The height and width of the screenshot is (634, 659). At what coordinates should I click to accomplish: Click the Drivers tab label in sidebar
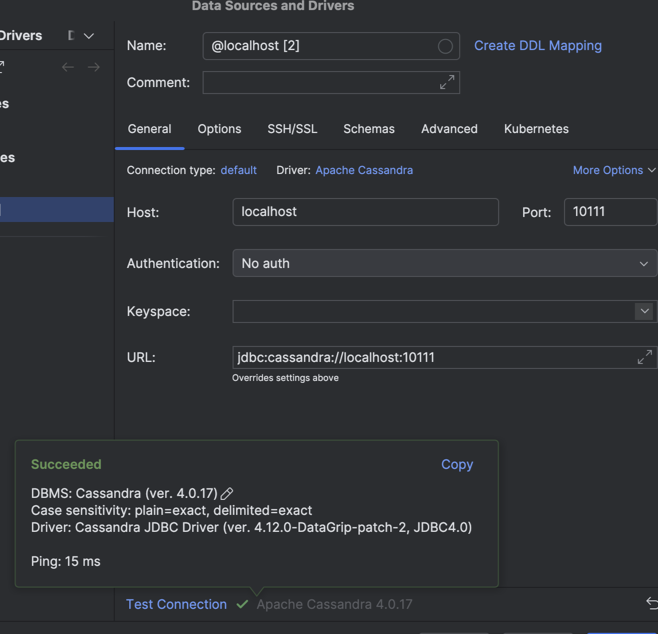(21, 36)
